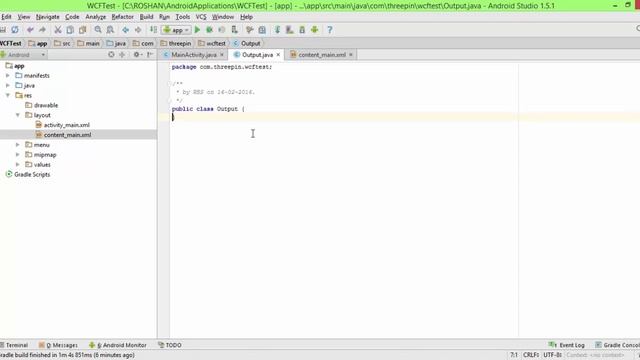
Task: Click Scroll from Source target icon
Action: tap(111, 55)
